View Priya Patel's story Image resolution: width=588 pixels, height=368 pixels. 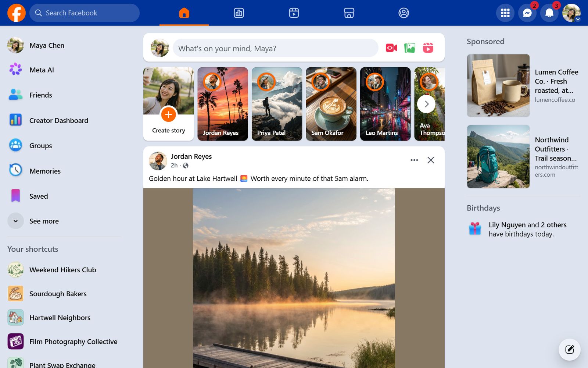(x=277, y=104)
